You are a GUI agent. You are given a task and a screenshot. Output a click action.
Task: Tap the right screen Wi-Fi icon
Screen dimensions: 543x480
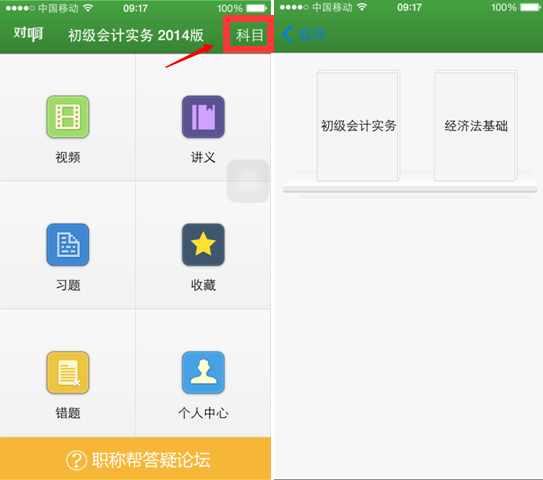[362, 7]
